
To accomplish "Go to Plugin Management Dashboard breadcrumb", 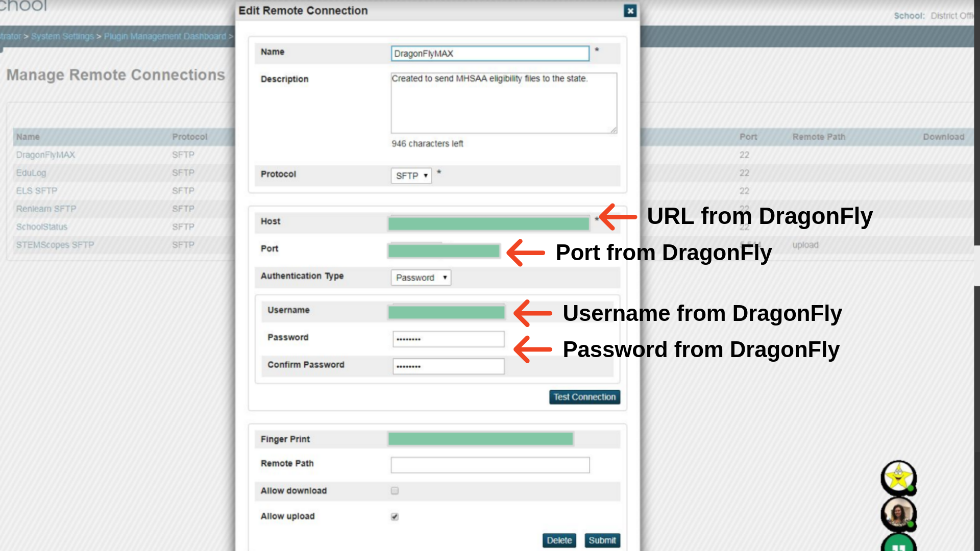I will point(165,36).
